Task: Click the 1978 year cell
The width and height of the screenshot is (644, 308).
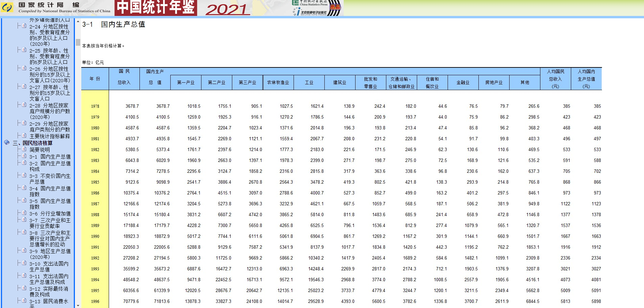Action: point(95,106)
